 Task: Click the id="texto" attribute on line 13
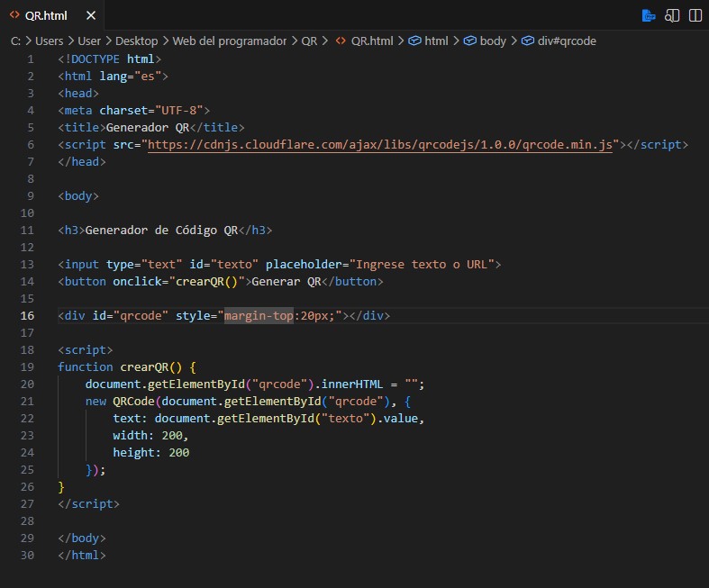tap(223, 265)
